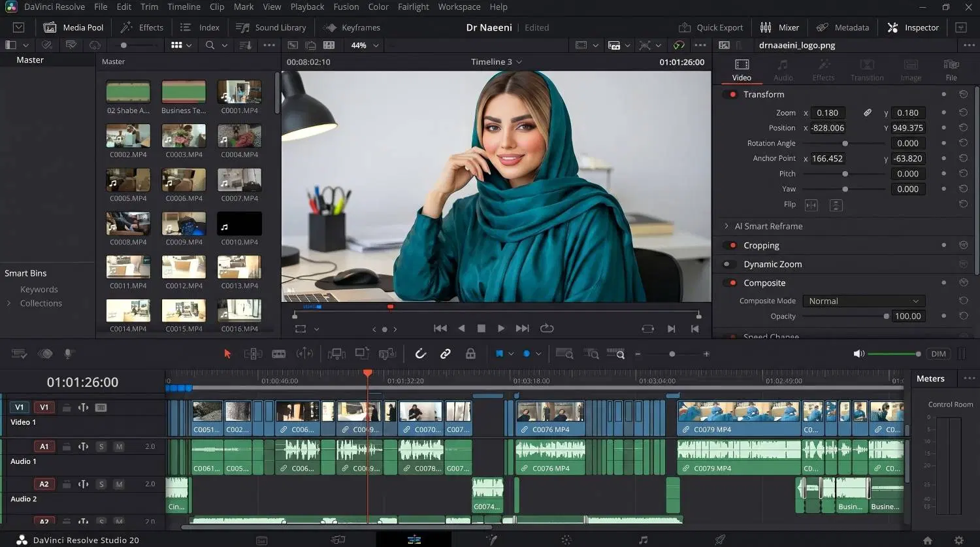Click the zoom link chain icon
Image resolution: width=980 pixels, height=547 pixels.
(x=868, y=112)
